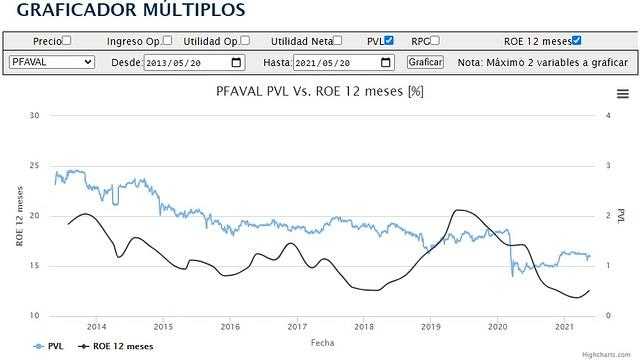
Task: Uncheck the ROE 12 meses checkbox
Action: pyautogui.click(x=576, y=40)
